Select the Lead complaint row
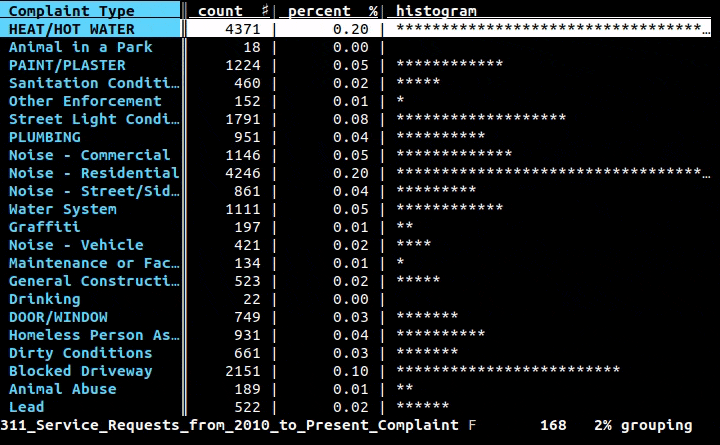Viewport: 720px width, 445px height. coord(355,407)
